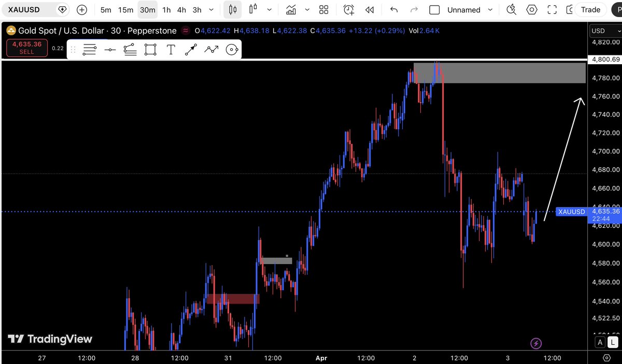The width and height of the screenshot is (622, 364).
Task: Open the circle measure tool icon
Action: 232,50
